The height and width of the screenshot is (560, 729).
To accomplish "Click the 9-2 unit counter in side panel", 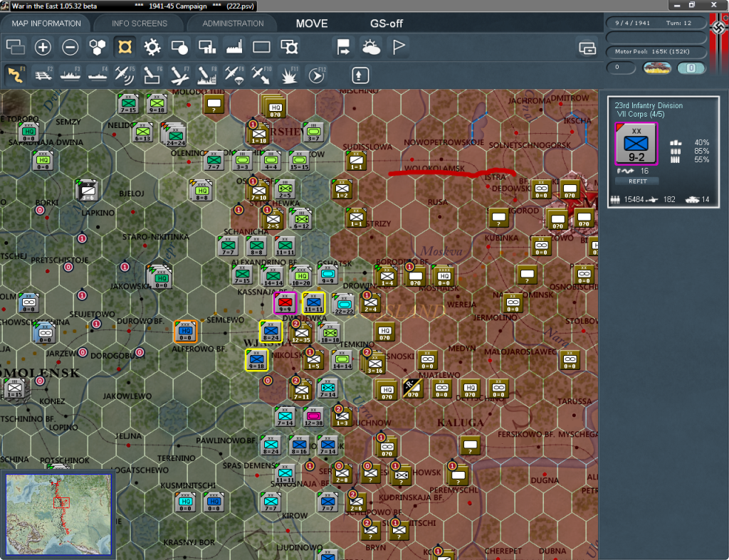I will (x=636, y=144).
